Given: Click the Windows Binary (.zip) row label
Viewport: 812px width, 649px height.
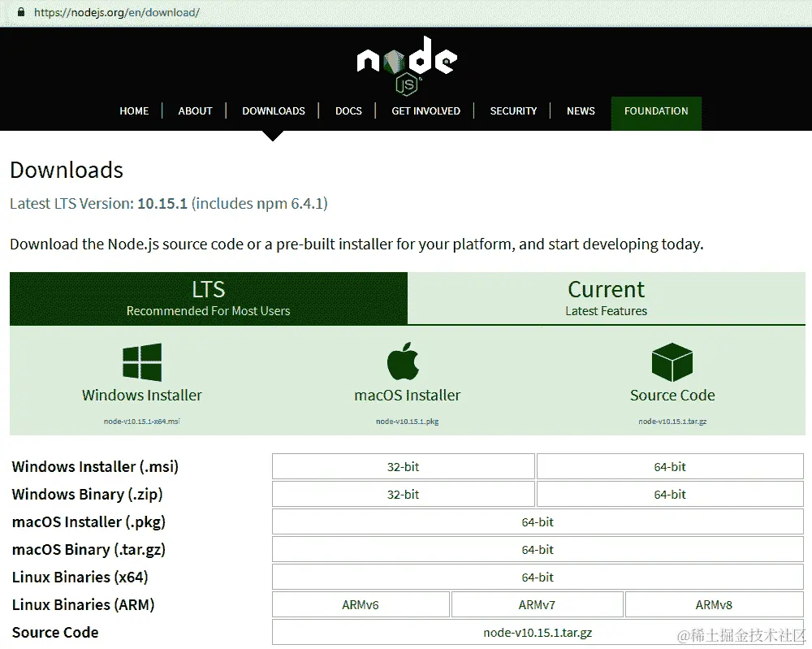Looking at the screenshot, I should pyautogui.click(x=88, y=494).
